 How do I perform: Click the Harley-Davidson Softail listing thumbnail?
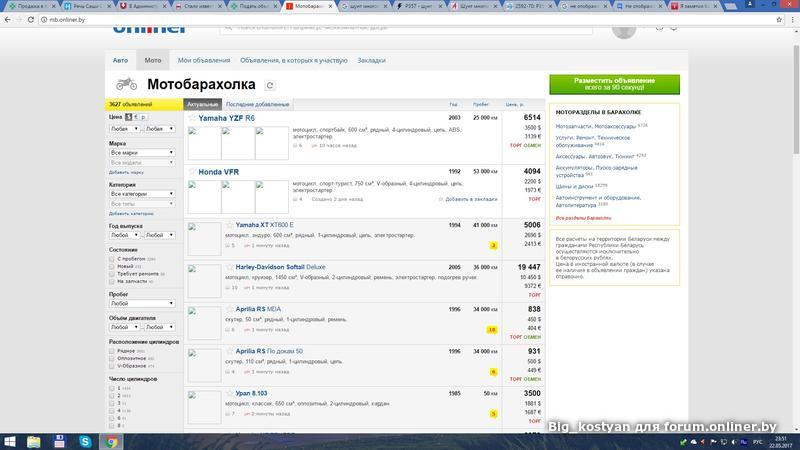(204, 281)
